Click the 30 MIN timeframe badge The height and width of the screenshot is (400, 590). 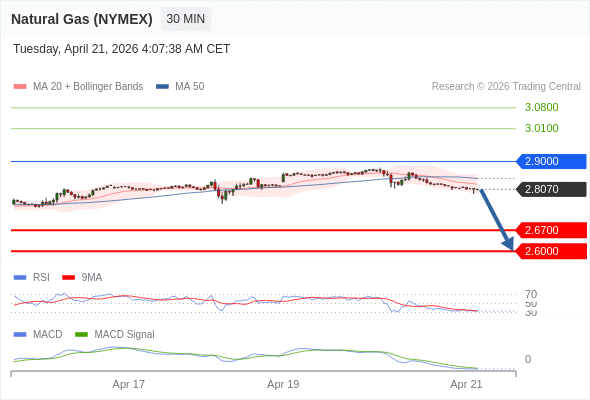pos(186,19)
